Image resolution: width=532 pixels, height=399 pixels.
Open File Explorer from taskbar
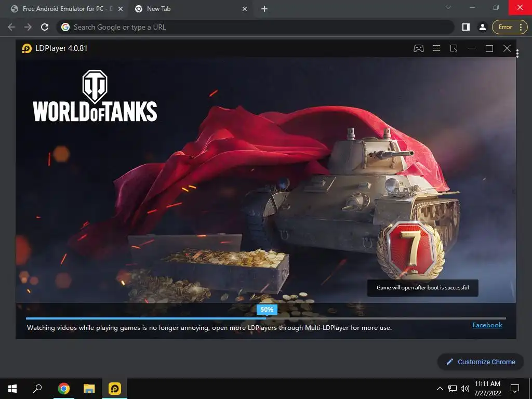89,389
